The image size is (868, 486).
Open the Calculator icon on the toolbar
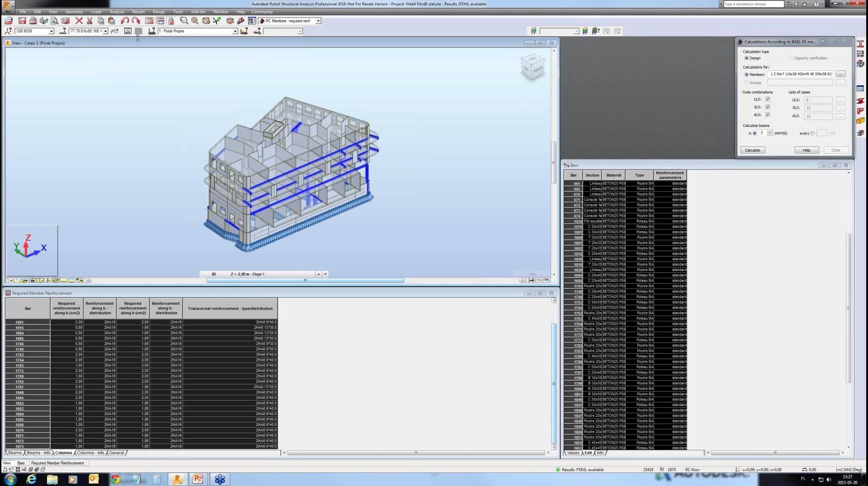pyautogui.click(x=149, y=20)
